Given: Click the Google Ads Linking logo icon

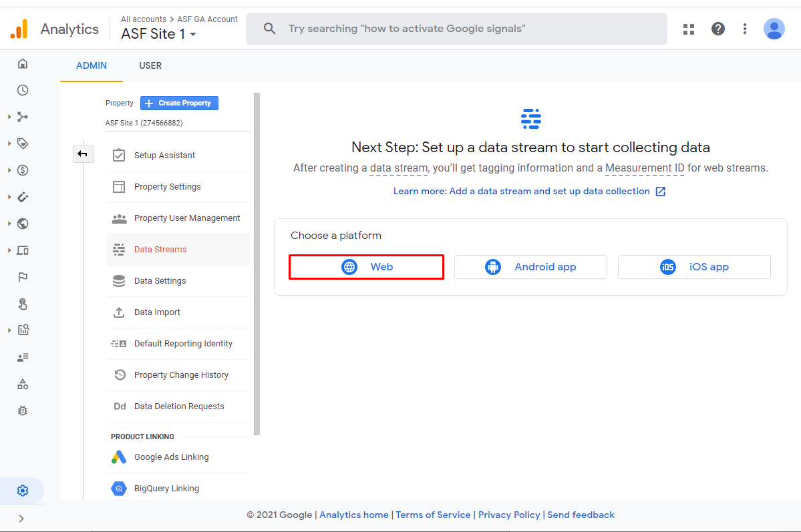Looking at the screenshot, I should click(x=118, y=457).
